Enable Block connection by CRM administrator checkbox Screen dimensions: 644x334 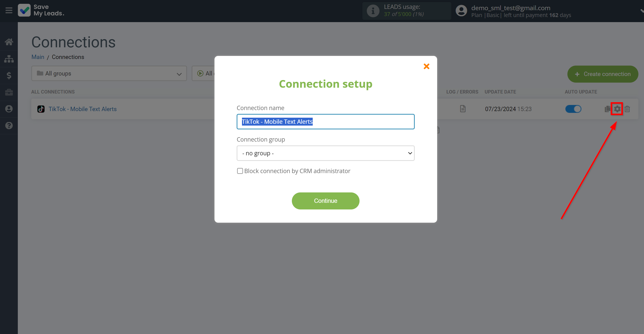pos(239,171)
